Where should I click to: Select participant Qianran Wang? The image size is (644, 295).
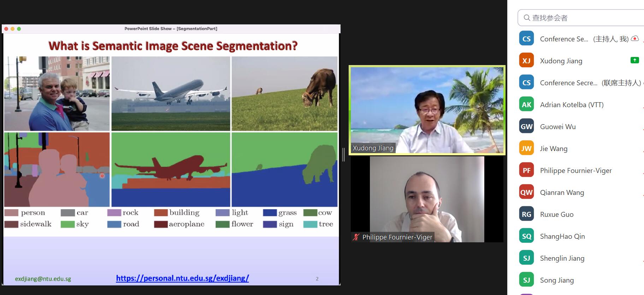(562, 192)
